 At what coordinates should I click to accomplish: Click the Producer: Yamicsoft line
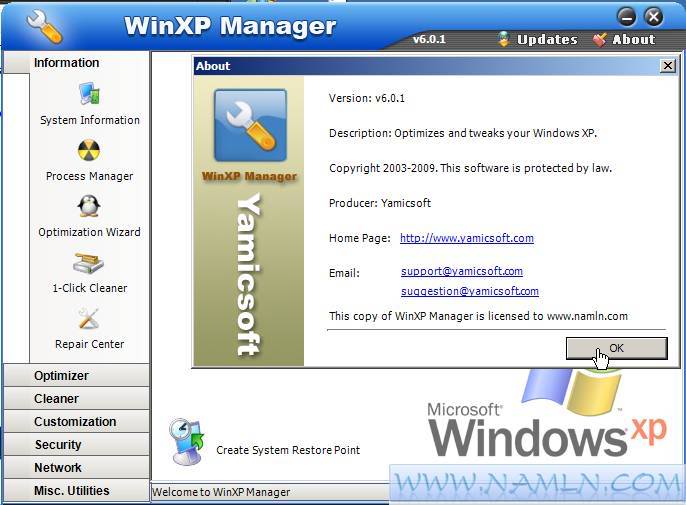[380, 203]
